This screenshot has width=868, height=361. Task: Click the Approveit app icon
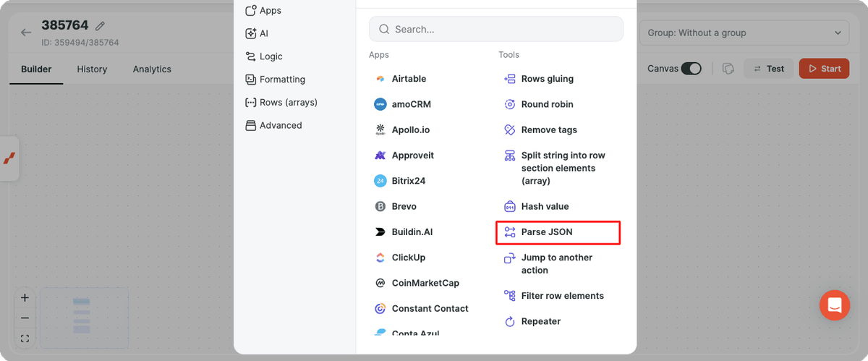[x=380, y=156]
